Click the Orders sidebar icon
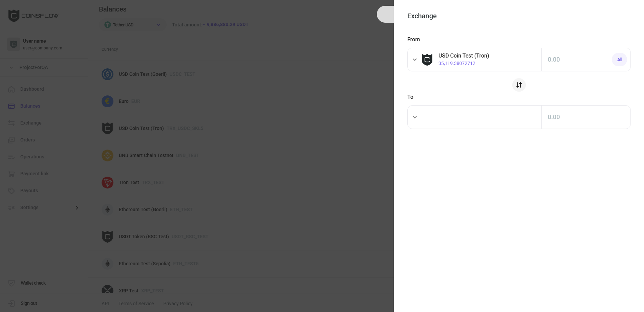Screen dimensions: 644x312 pyautogui.click(x=11, y=140)
